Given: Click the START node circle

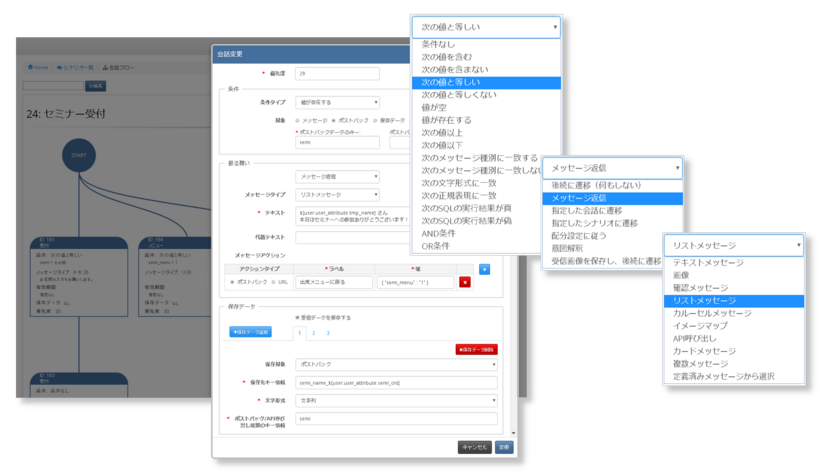Looking at the screenshot, I should click(77, 155).
